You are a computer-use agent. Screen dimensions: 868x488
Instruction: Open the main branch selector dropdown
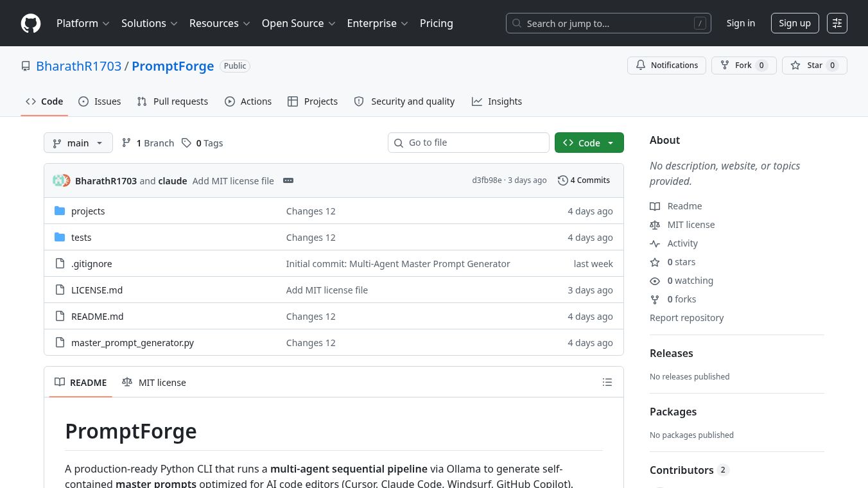(x=78, y=143)
